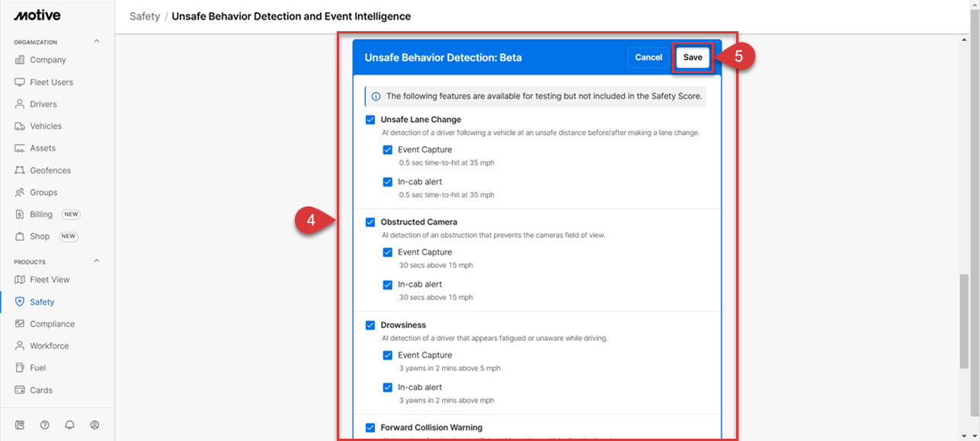This screenshot has width=980, height=441.
Task: Open the user profile icon
Action: (x=95, y=425)
